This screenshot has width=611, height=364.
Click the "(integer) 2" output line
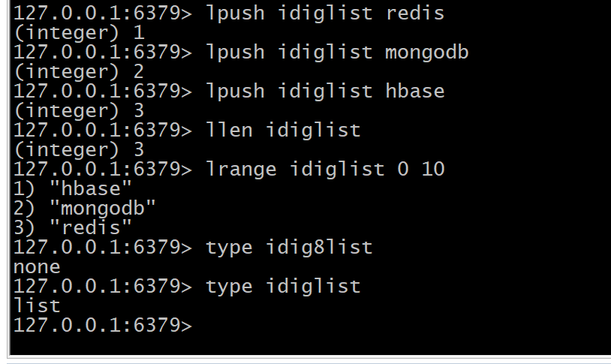point(79,71)
